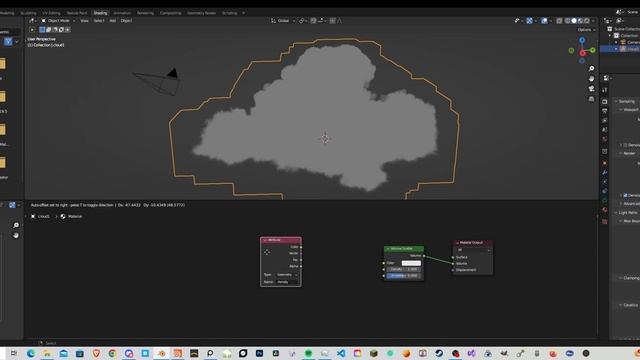640x360 pixels.
Task: Open the Output properties tab
Action: point(604,111)
